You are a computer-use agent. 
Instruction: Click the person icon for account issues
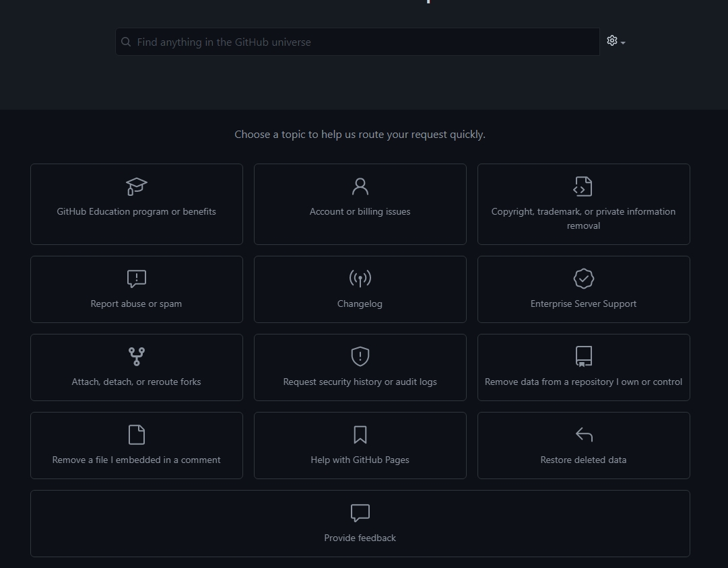[360, 186]
